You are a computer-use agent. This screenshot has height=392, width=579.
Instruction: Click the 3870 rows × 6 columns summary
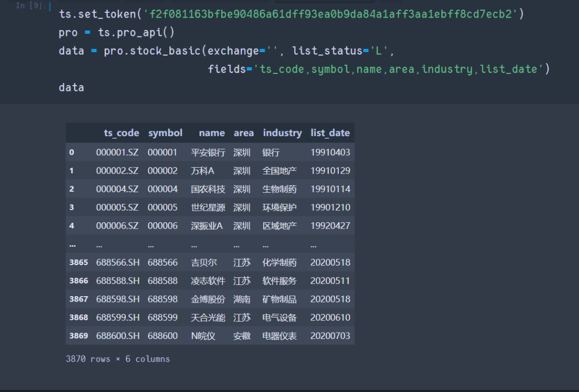tap(118, 359)
